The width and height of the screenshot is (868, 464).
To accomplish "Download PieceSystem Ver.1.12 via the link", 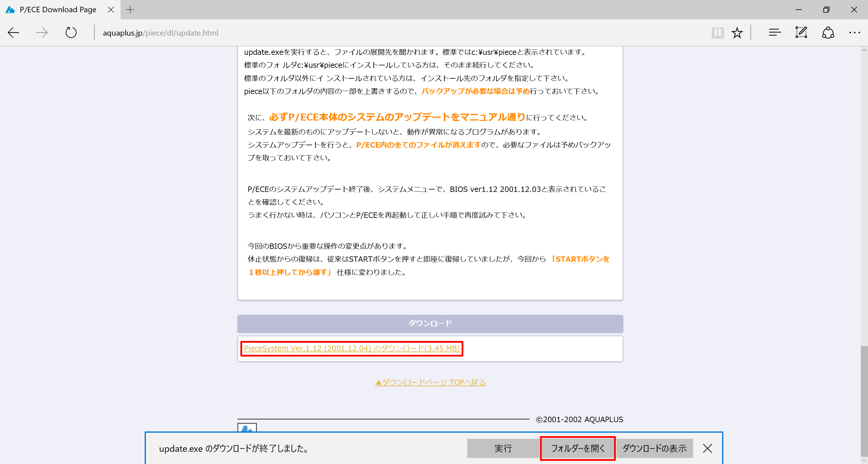I will pos(352,348).
